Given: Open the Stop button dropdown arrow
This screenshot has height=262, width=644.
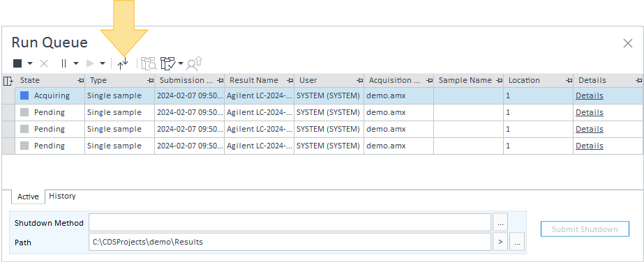Looking at the screenshot, I should 30,63.
